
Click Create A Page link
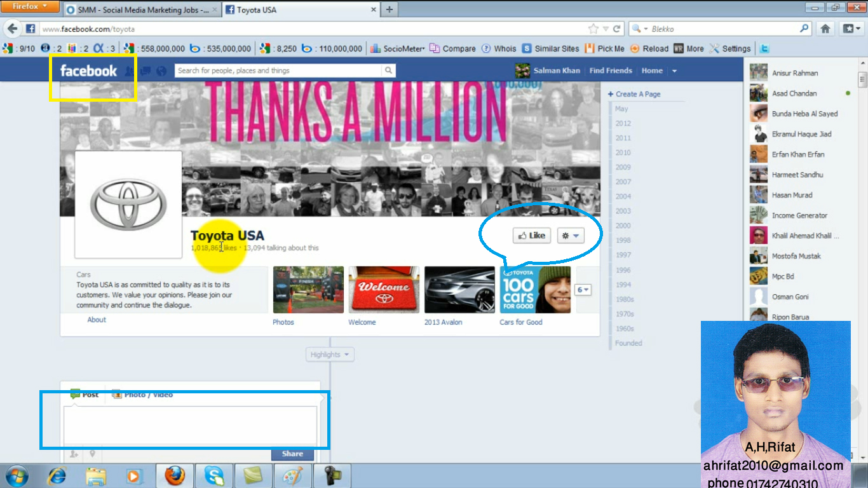(638, 94)
